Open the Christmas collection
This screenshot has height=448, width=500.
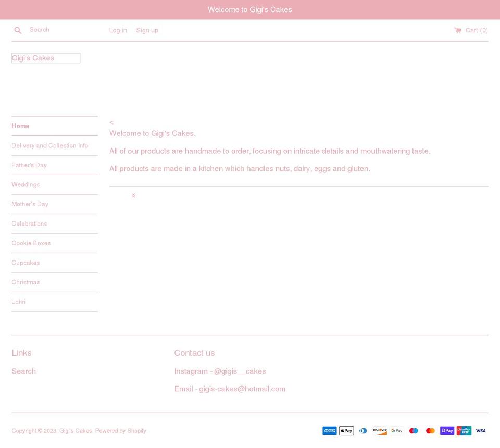pyautogui.click(x=26, y=282)
